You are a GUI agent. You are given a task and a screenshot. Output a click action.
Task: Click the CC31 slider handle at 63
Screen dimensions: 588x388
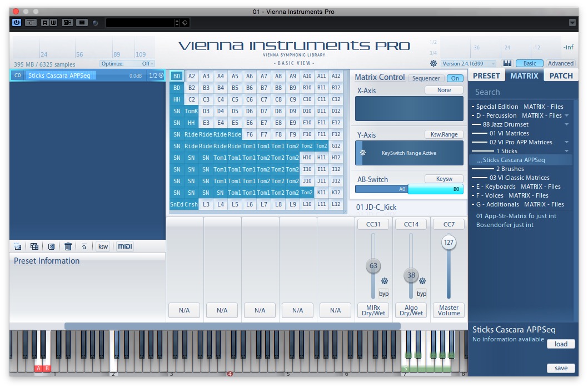373,266
